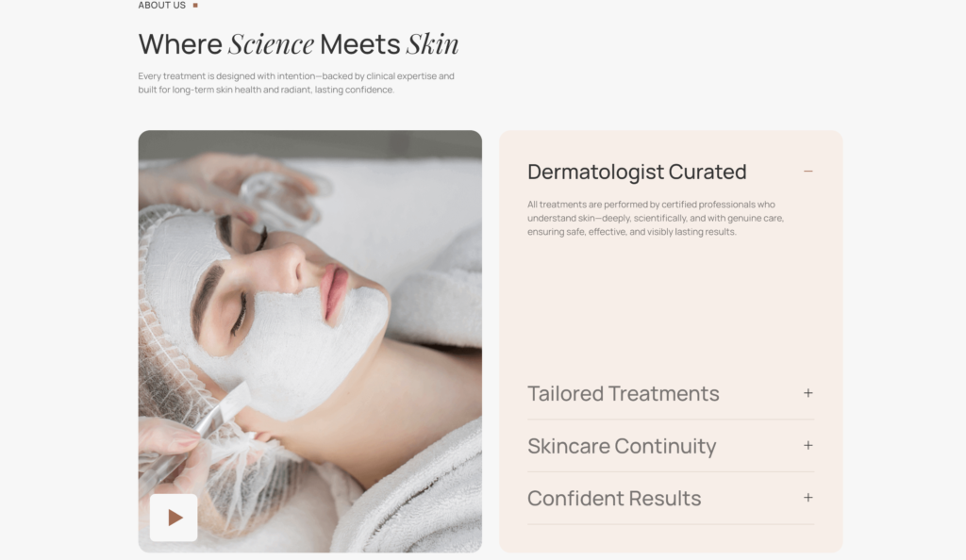Click the italic word Science in the heading
Viewport: 966px width, 560px height.
[271, 44]
